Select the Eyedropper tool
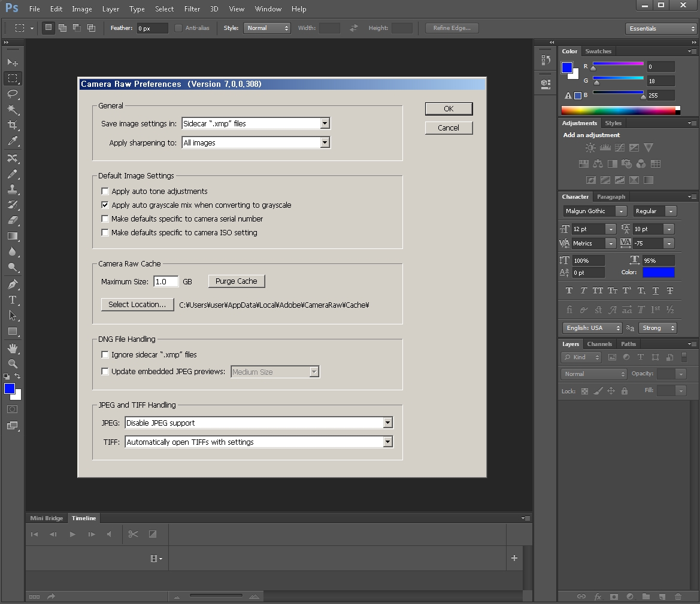 (x=13, y=141)
